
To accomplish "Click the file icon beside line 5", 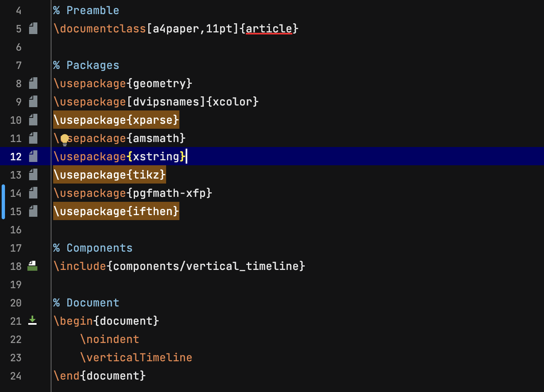I will tap(33, 28).
